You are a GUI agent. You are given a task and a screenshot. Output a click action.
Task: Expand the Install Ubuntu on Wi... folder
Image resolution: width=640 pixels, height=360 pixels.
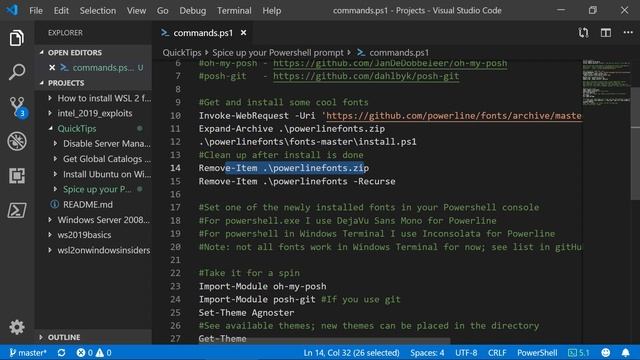click(x=93, y=174)
